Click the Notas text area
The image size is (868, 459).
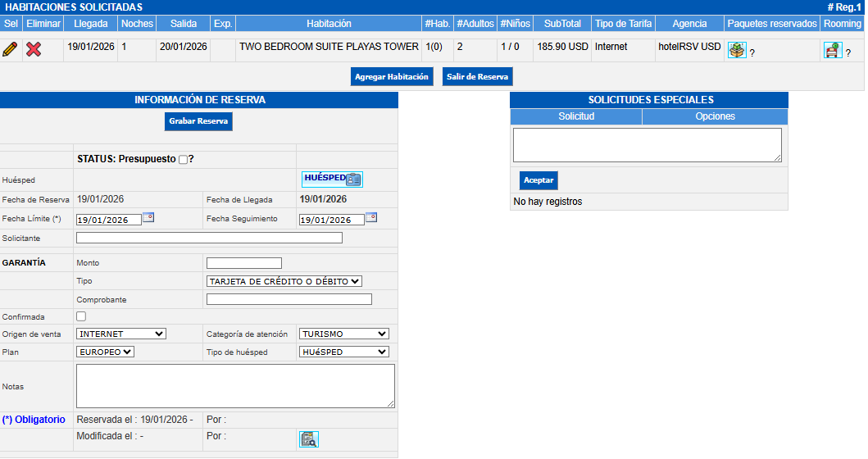pyautogui.click(x=235, y=386)
